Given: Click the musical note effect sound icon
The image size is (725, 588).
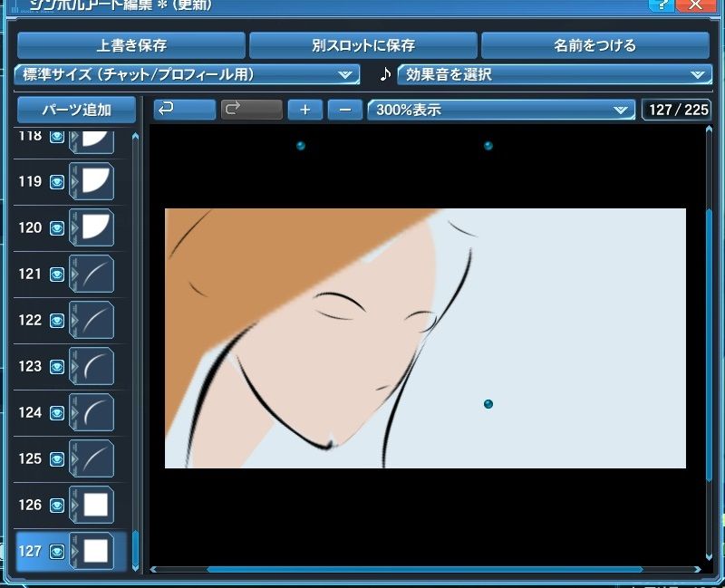Looking at the screenshot, I should [x=385, y=76].
